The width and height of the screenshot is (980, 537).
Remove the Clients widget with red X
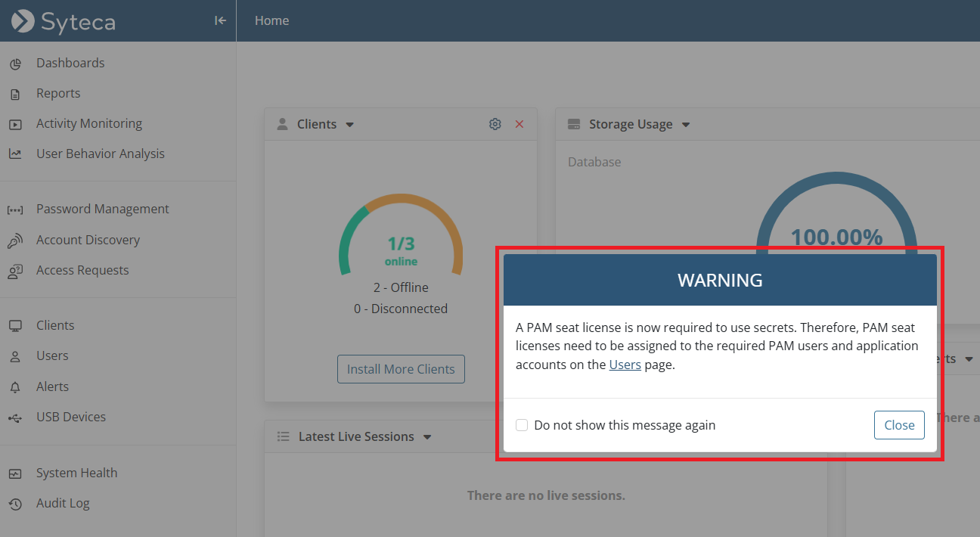click(519, 124)
